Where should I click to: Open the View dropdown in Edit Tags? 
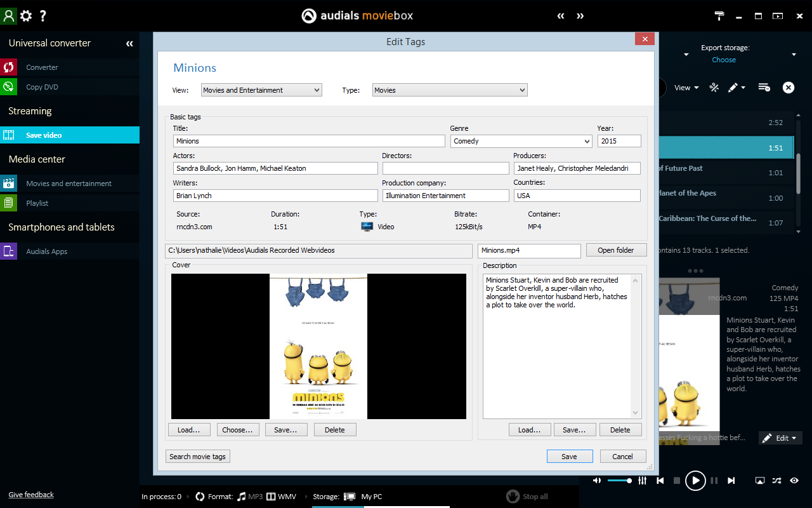point(261,90)
